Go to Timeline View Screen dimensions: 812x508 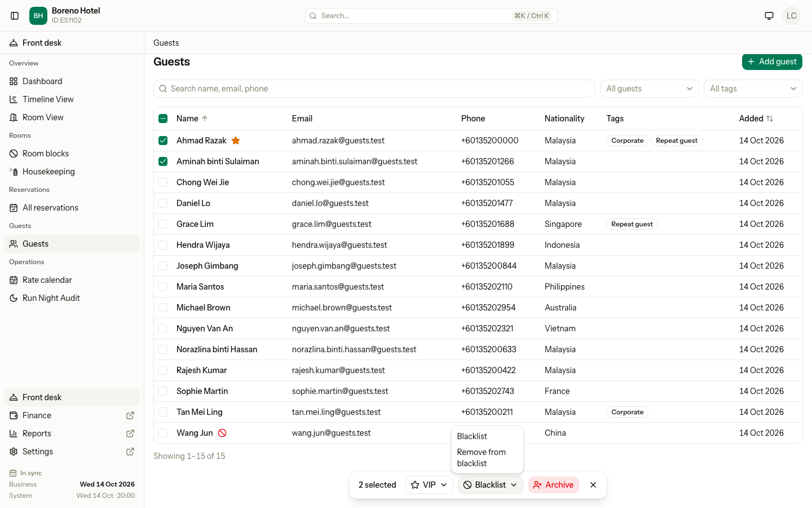72,99
